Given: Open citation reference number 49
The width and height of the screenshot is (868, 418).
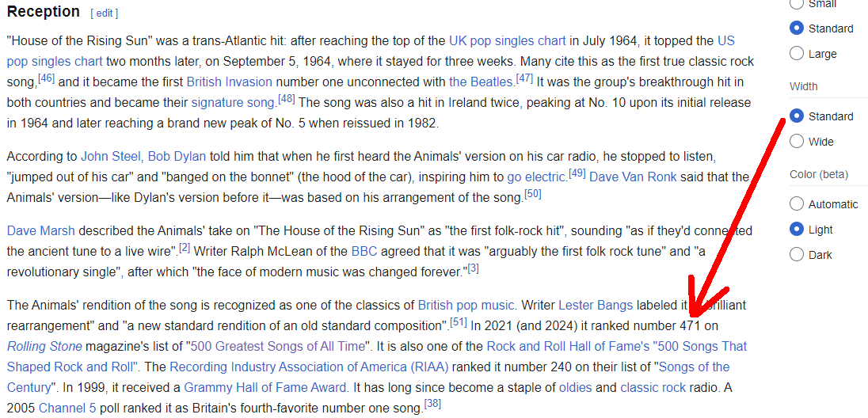Looking at the screenshot, I should click(x=577, y=173).
